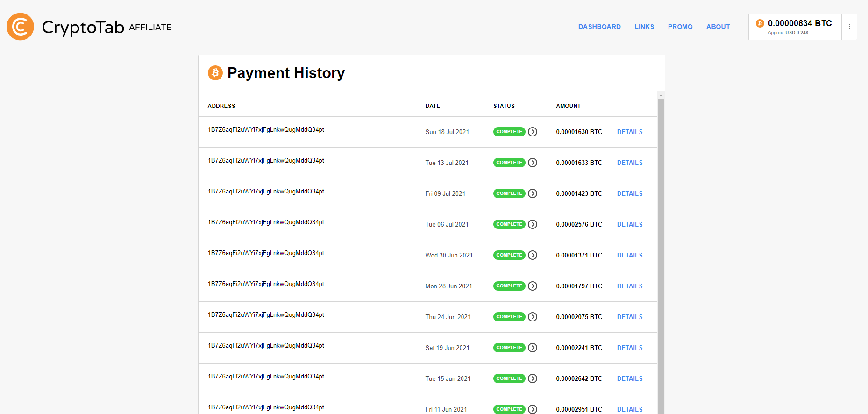Click the Payment History heading
This screenshot has height=414, width=868.
[286, 73]
